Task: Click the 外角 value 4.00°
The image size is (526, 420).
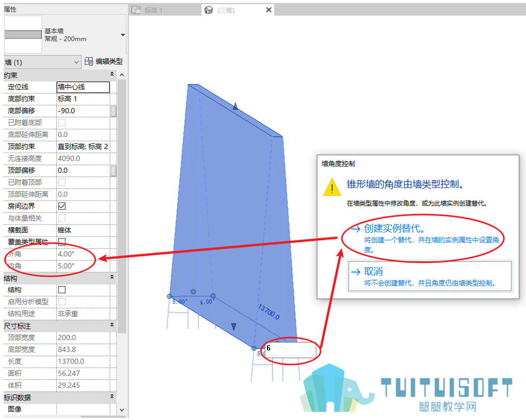Action: [83, 254]
